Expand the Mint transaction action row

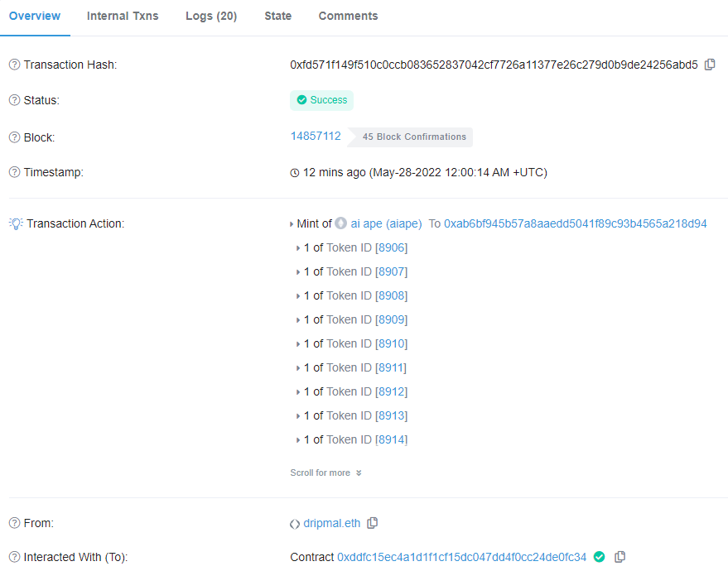292,223
